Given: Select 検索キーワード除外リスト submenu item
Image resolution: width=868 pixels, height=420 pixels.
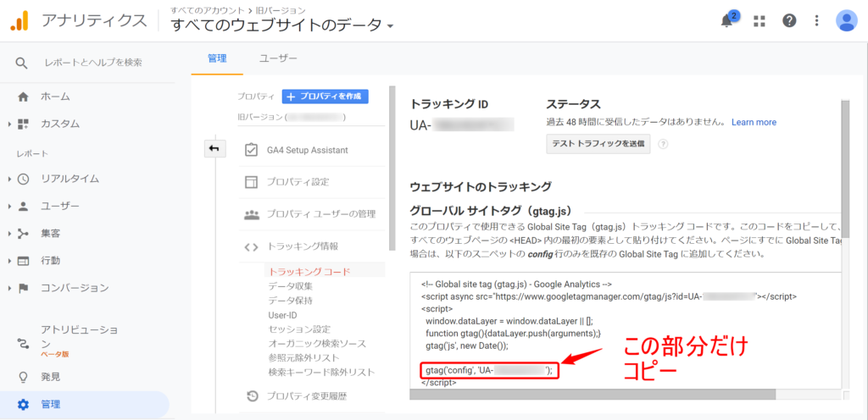Looking at the screenshot, I should click(x=321, y=373).
